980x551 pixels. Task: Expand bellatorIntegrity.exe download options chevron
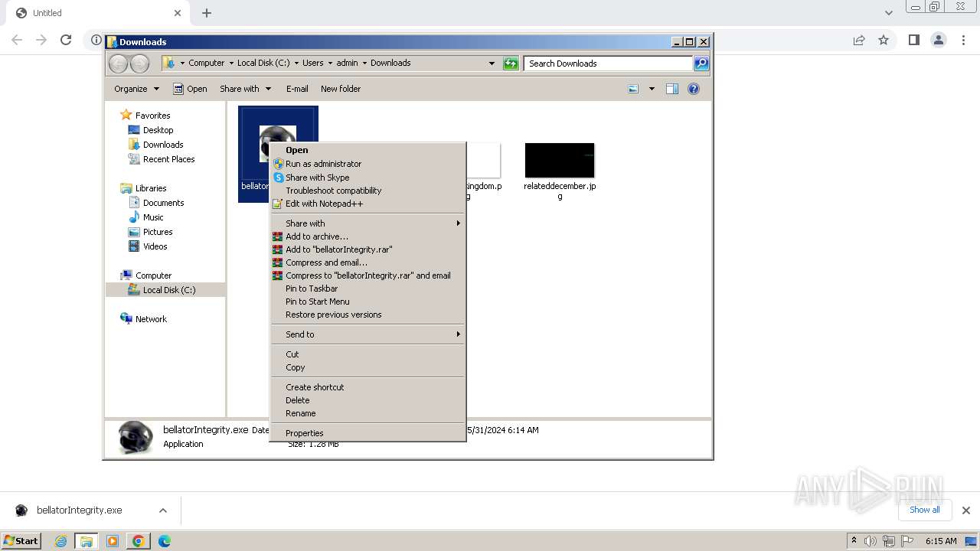pyautogui.click(x=163, y=510)
